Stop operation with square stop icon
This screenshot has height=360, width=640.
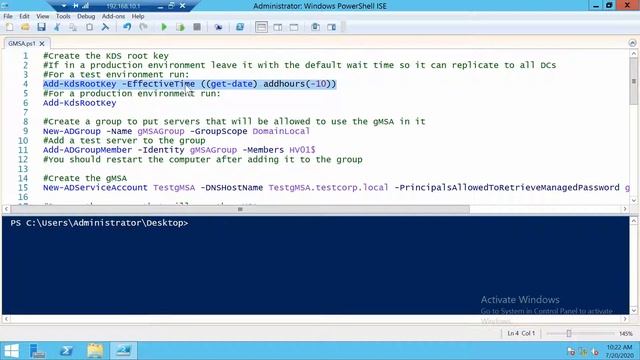point(197,27)
